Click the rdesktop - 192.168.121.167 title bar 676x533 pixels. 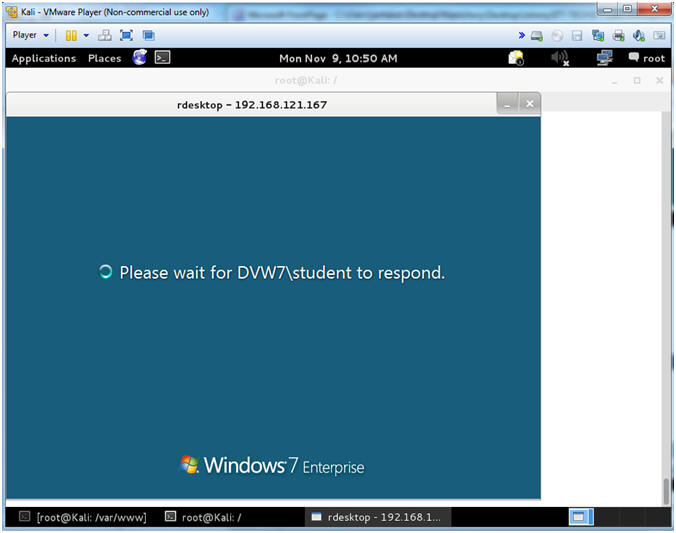(x=252, y=105)
